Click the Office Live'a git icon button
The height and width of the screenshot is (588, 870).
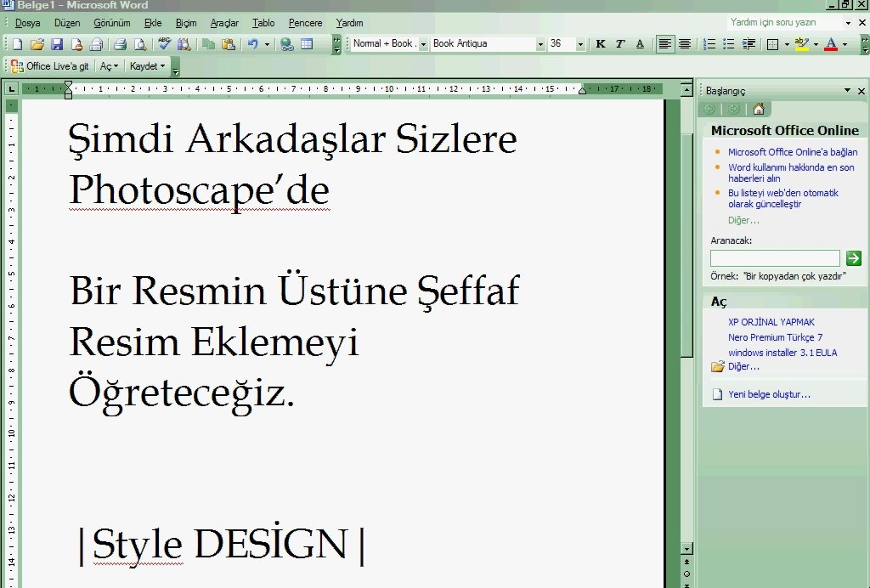tap(49, 66)
